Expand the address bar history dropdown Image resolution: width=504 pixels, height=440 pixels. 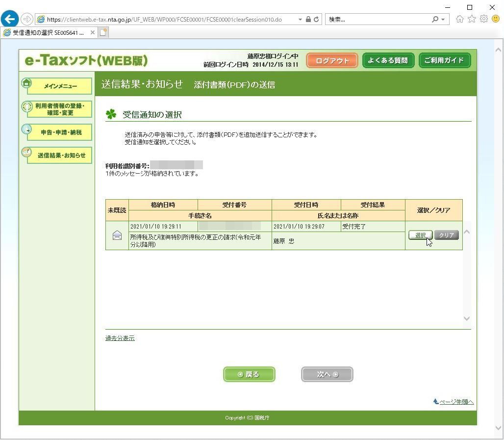tap(300, 20)
